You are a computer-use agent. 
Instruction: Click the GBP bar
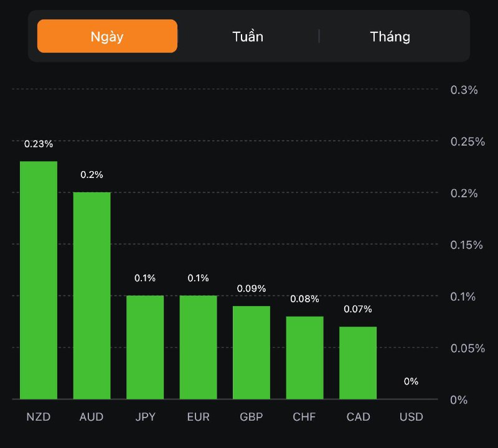251,352
